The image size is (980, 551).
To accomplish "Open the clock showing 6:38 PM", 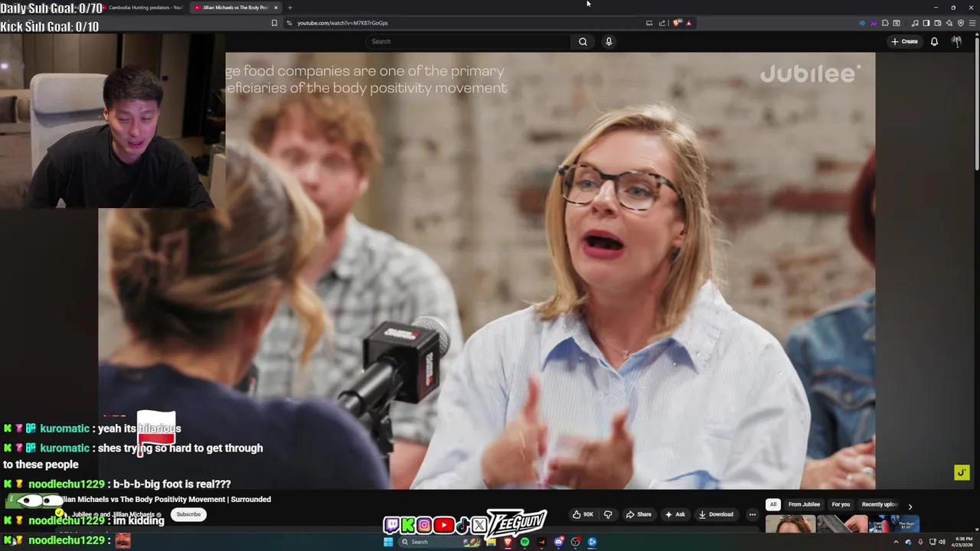I will 962,542.
